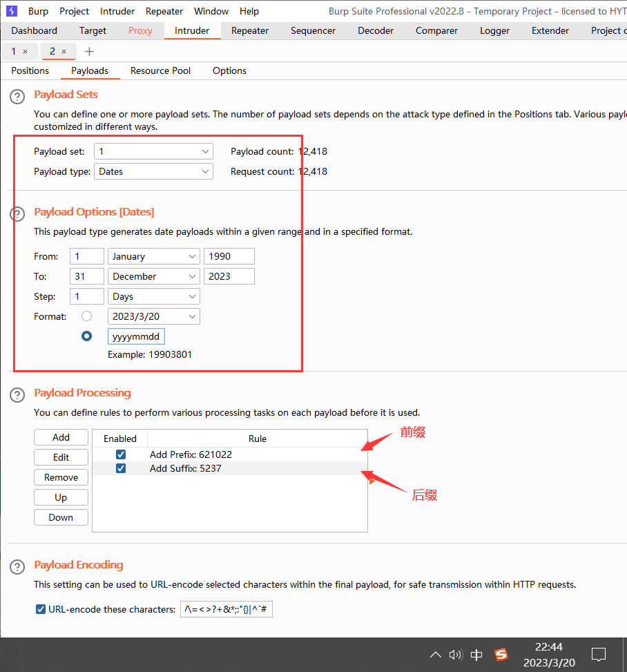
Task: Add a payload processing rule
Action: coord(61,437)
